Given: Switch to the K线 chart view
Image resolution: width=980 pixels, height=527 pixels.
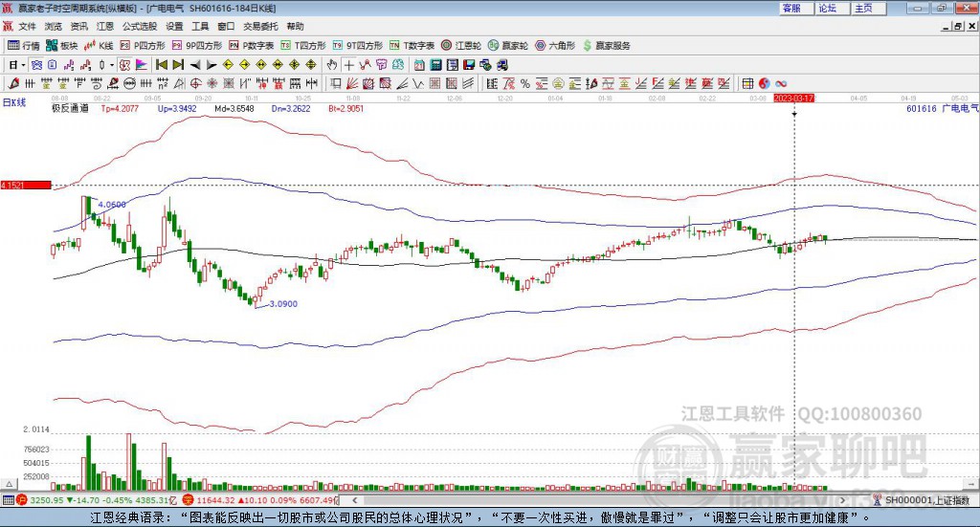Looking at the screenshot, I should point(99,46).
